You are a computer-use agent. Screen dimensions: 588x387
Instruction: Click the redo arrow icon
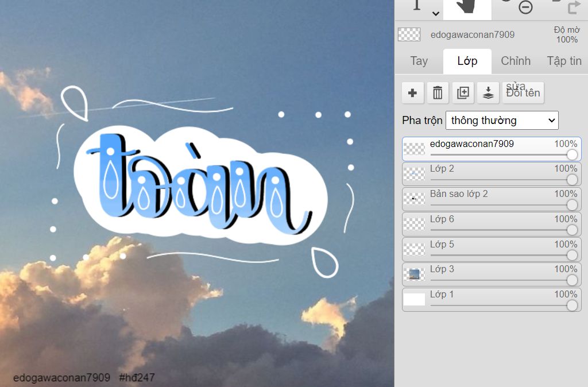click(573, 7)
